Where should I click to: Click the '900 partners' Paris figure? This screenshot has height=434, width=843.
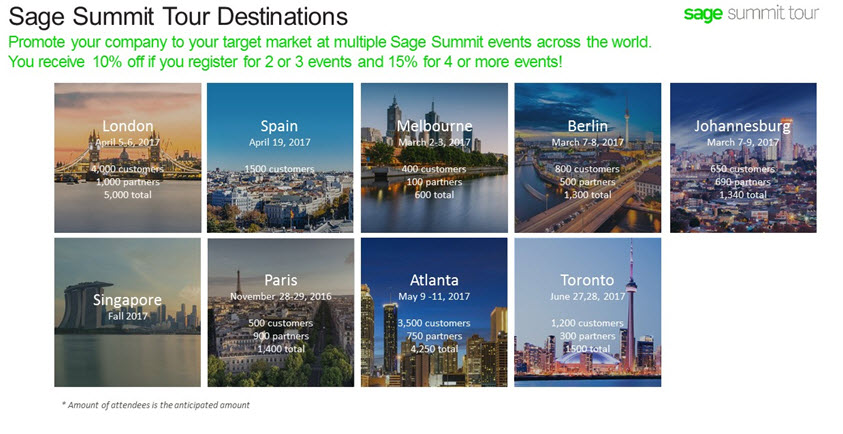click(281, 336)
